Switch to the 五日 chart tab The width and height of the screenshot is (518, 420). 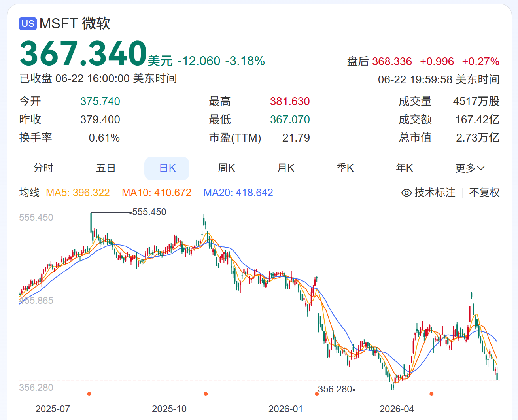click(x=106, y=168)
